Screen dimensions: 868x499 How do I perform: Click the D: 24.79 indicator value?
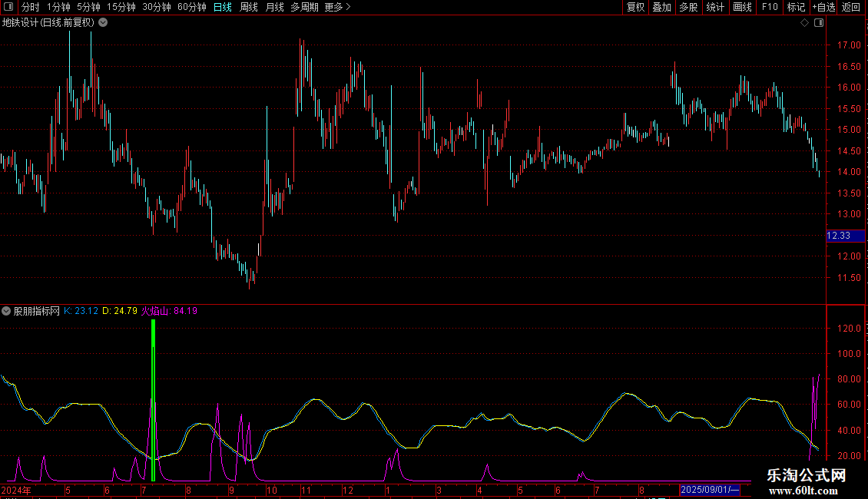pos(120,311)
